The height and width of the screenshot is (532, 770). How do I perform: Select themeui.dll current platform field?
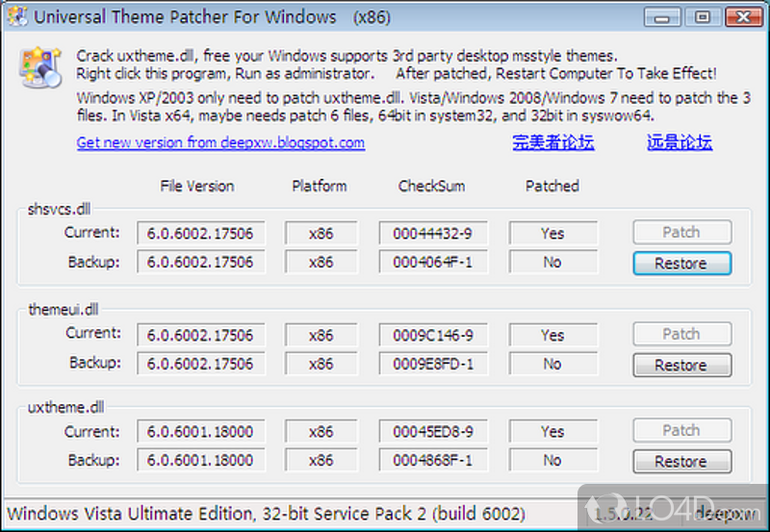(321, 335)
